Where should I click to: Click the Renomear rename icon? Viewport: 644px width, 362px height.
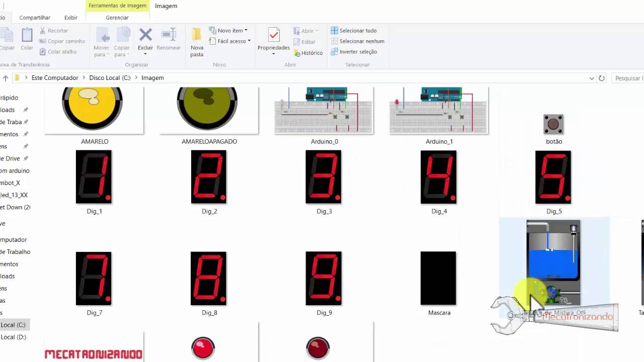(x=169, y=35)
